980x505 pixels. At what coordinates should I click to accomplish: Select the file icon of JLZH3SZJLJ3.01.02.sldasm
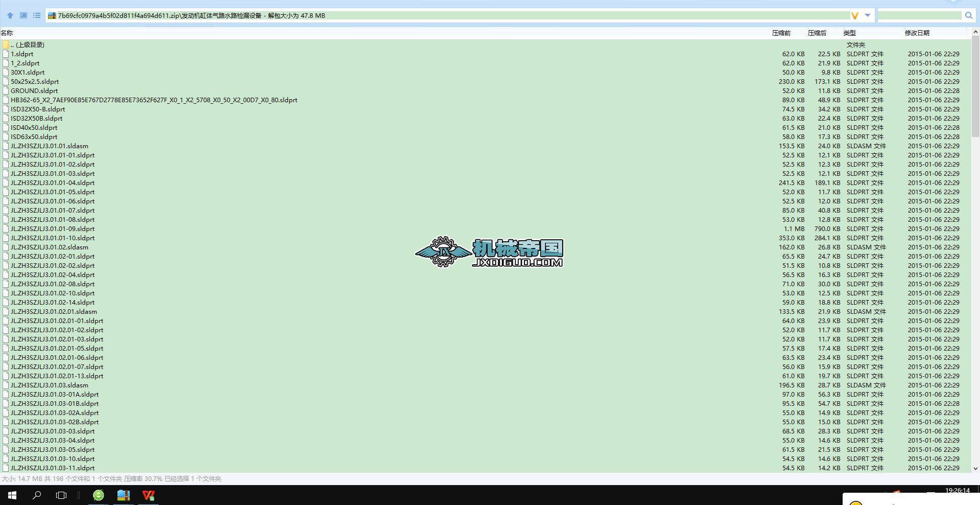pos(6,247)
